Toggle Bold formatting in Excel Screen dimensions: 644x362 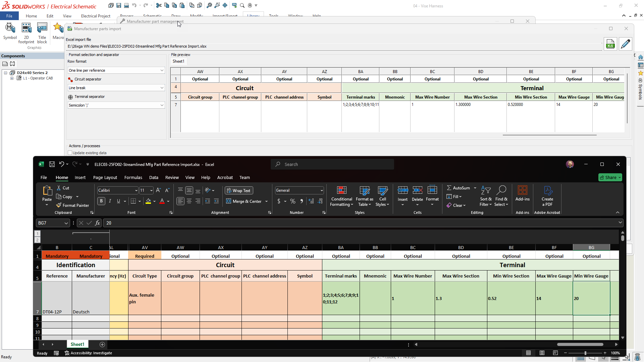[101, 201]
